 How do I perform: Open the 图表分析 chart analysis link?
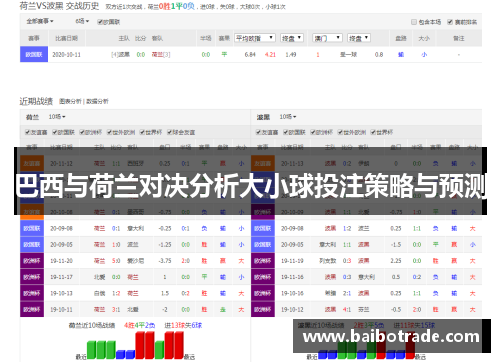[x=70, y=101]
